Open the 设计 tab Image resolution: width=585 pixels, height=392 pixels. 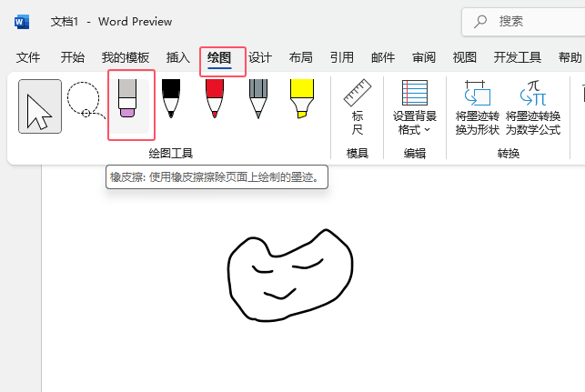pyautogui.click(x=260, y=57)
